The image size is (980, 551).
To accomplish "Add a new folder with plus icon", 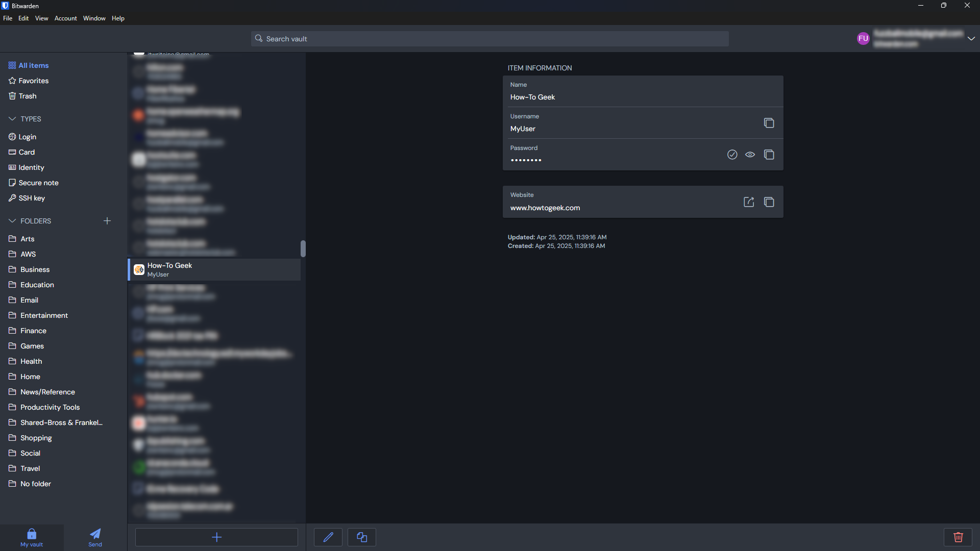I will 107,221.
